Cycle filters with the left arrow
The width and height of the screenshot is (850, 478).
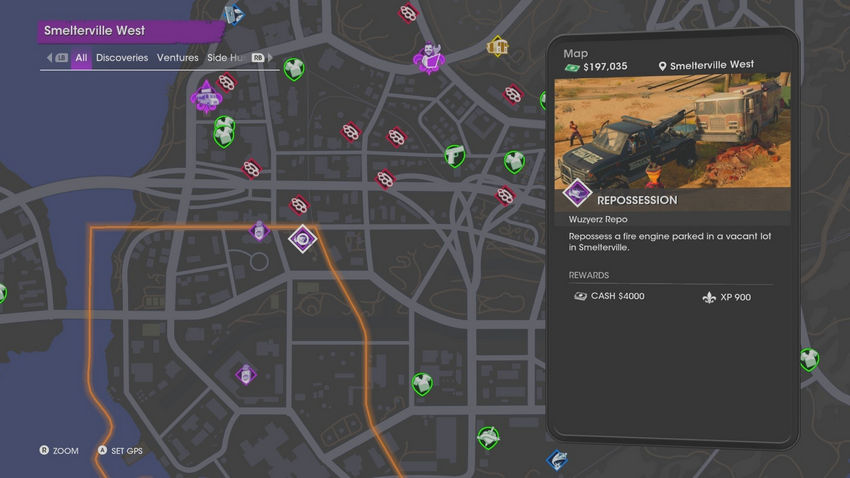coord(49,57)
